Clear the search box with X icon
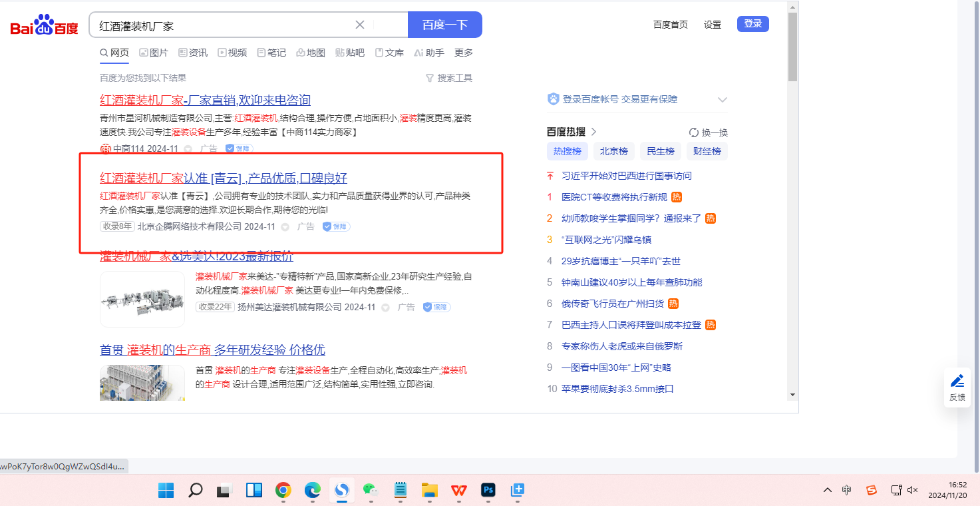The height and width of the screenshot is (506, 980). (360, 25)
